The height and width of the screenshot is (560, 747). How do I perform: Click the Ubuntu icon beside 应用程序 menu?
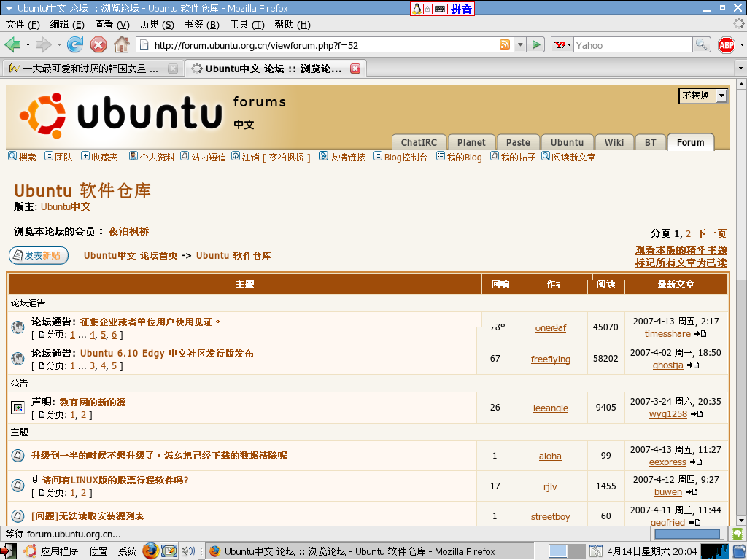pyautogui.click(x=29, y=551)
